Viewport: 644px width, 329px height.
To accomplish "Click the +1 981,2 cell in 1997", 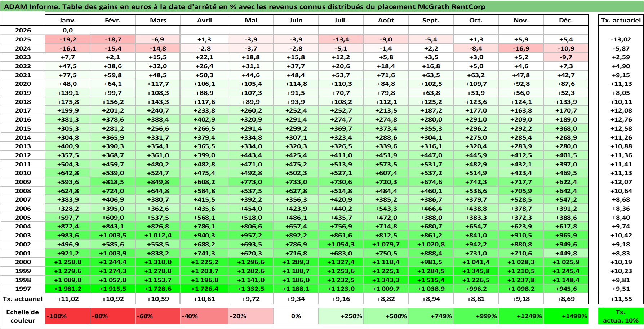I will click(68, 289).
